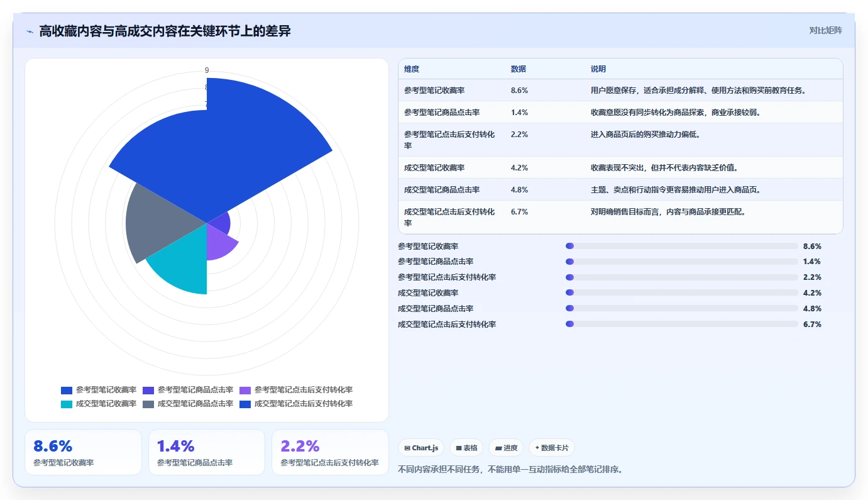Toggle legend item 成交型笔记点击后支付转化率

296,404
